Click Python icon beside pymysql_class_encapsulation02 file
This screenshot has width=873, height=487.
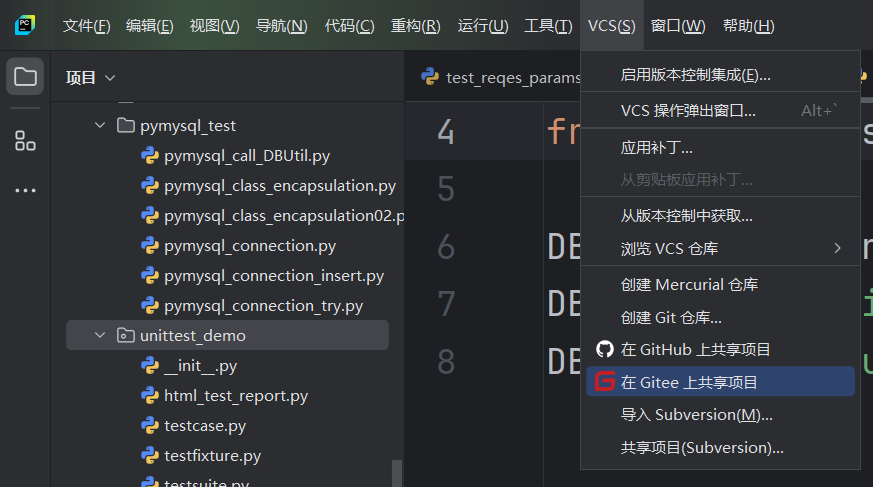pyautogui.click(x=150, y=216)
